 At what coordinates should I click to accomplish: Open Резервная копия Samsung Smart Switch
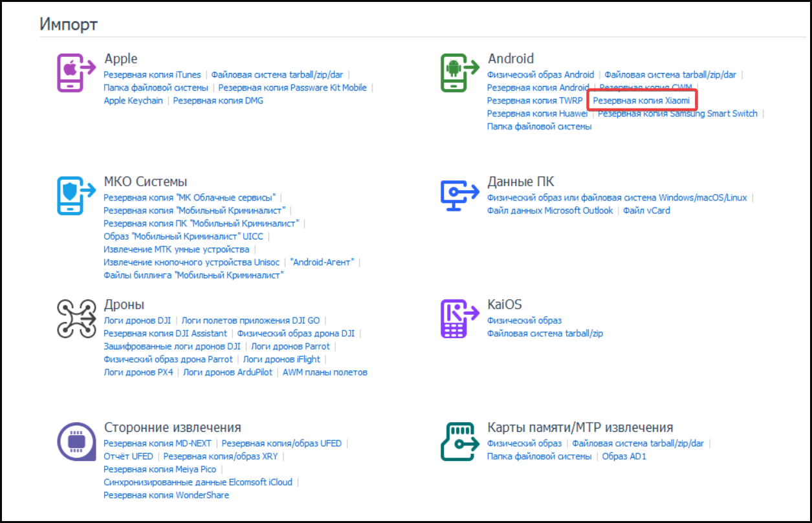tap(677, 114)
